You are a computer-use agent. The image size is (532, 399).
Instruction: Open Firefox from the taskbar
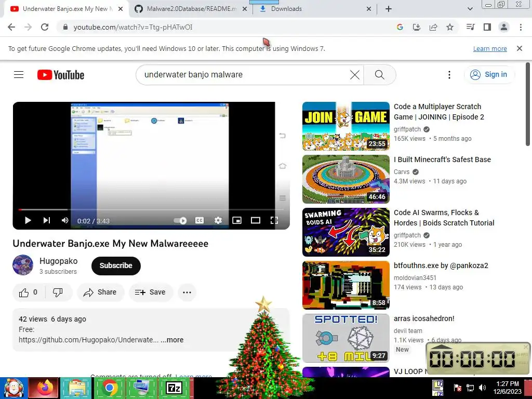pos(44,388)
